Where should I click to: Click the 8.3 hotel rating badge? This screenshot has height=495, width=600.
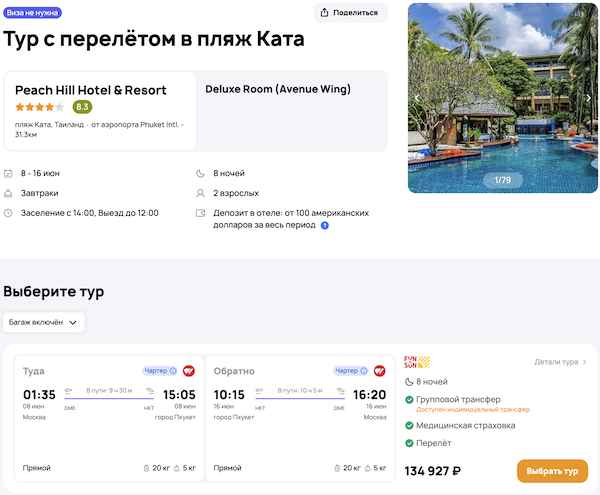[x=82, y=107]
